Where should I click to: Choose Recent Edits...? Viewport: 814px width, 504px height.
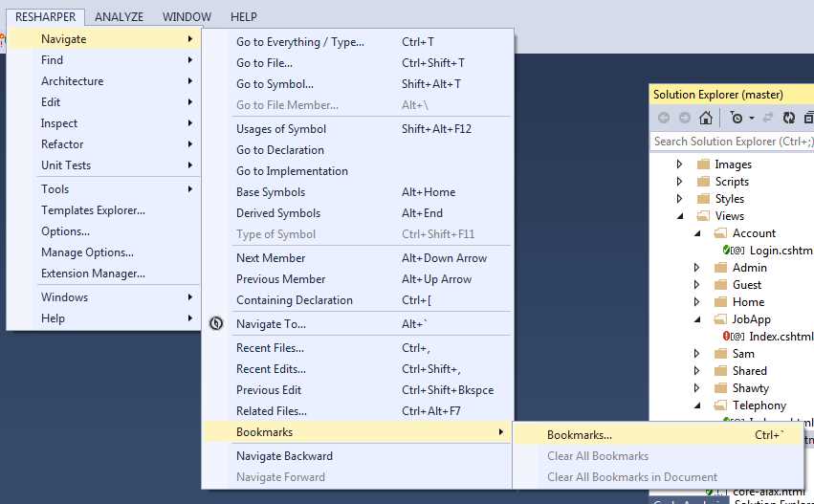pos(358,369)
